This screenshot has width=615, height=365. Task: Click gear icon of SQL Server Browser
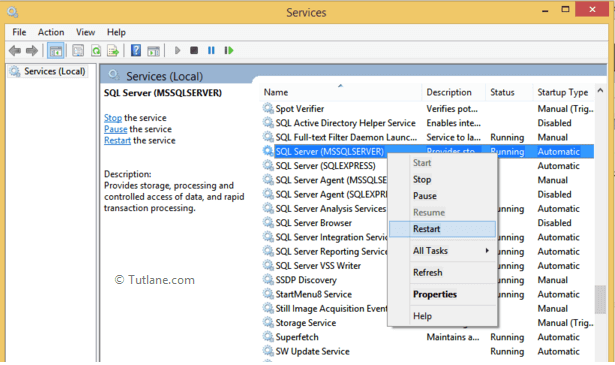tap(268, 223)
